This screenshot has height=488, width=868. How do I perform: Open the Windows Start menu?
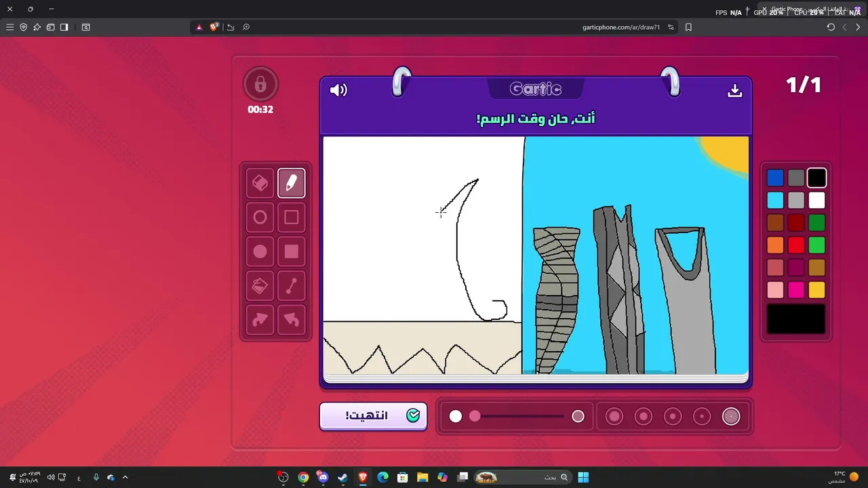(583, 477)
